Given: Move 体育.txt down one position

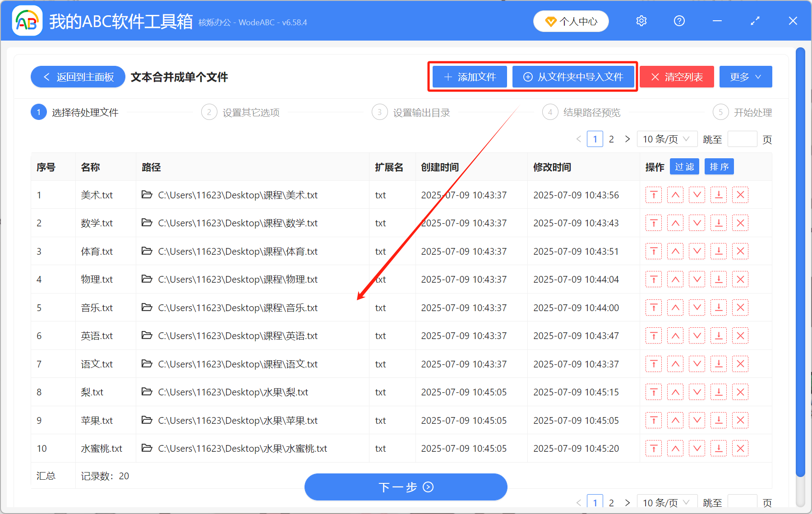Looking at the screenshot, I should 697,251.
